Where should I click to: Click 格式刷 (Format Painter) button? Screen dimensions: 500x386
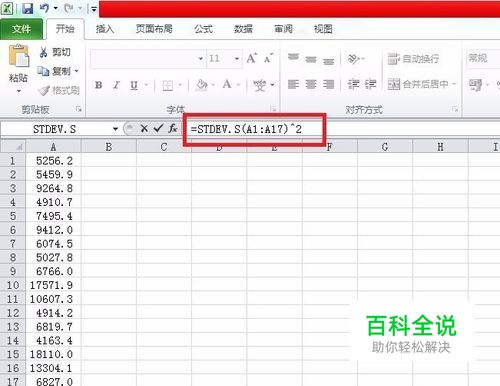[x=59, y=90]
